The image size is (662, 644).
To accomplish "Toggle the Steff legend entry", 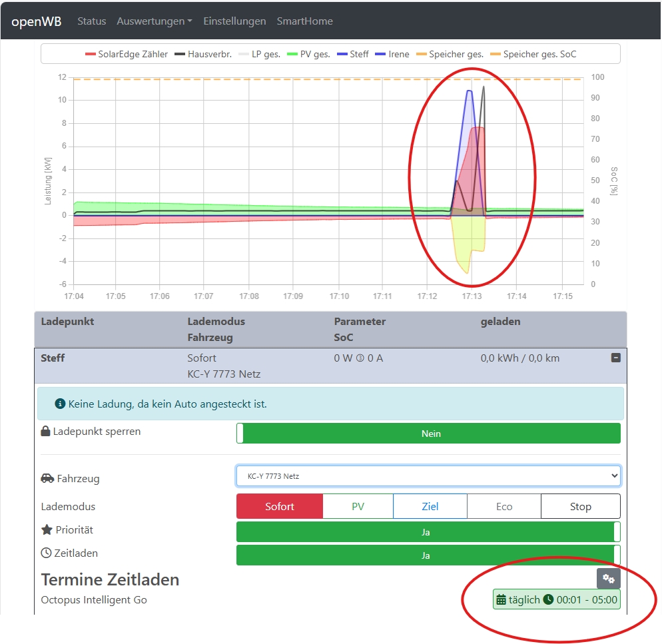I will 353,54.
